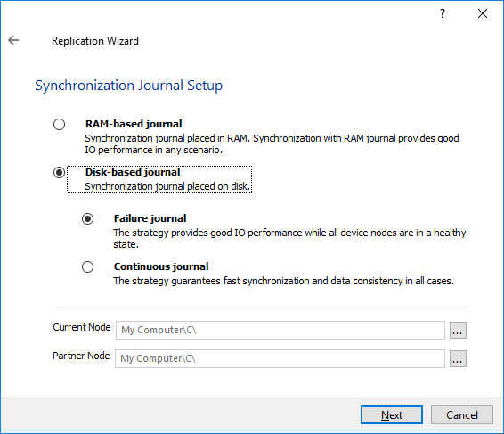Click the RAM-based journal label text
The image size is (504, 434).
[x=134, y=124]
